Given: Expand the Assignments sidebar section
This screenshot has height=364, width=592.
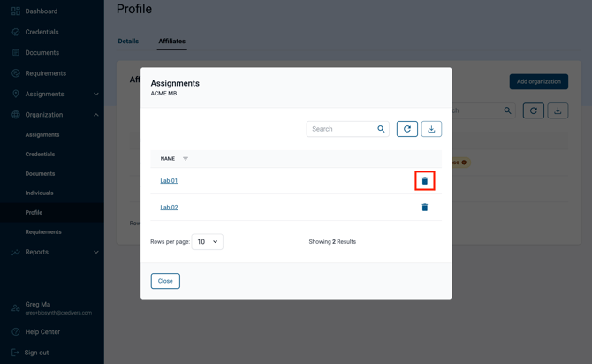Looking at the screenshot, I should coord(96,94).
